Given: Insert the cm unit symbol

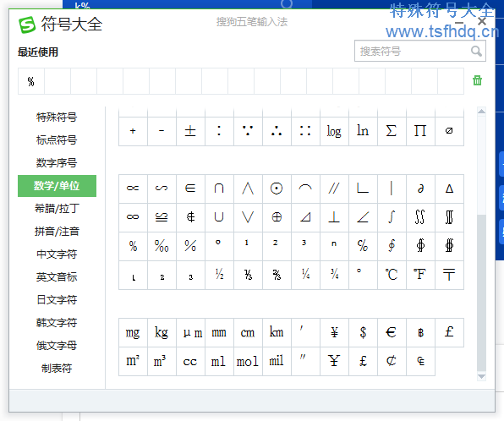Looking at the screenshot, I should pyautogui.click(x=248, y=332).
